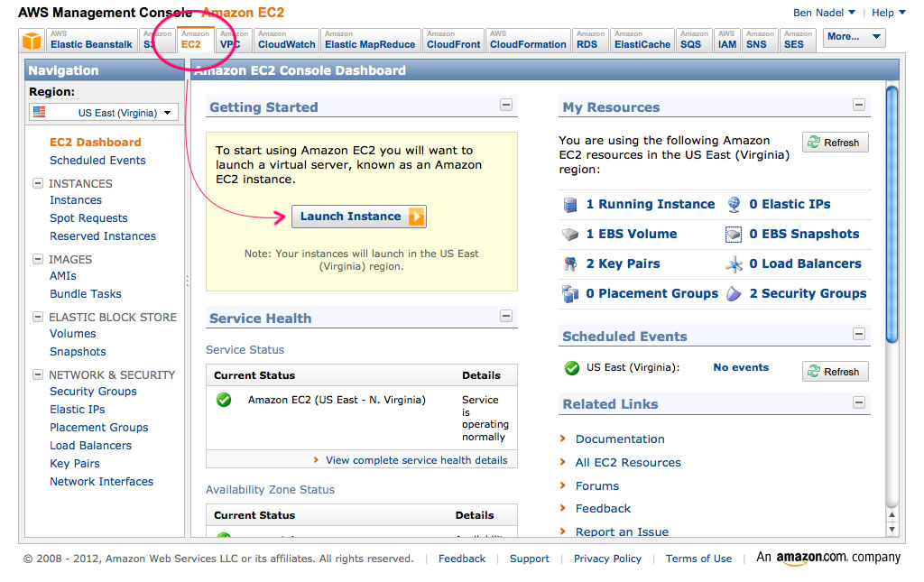Click the green status check for Amazon EC2

coord(224,400)
